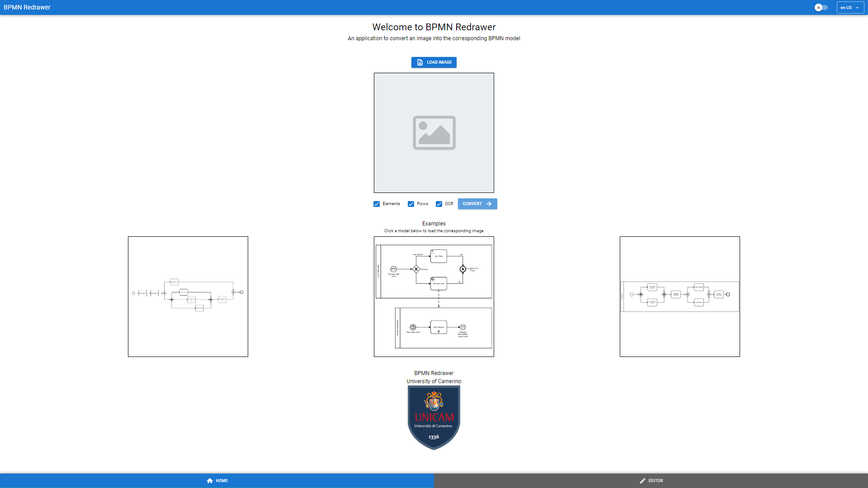The image size is (868, 488).
Task: Load the right example BPMN model
Action: tap(679, 296)
